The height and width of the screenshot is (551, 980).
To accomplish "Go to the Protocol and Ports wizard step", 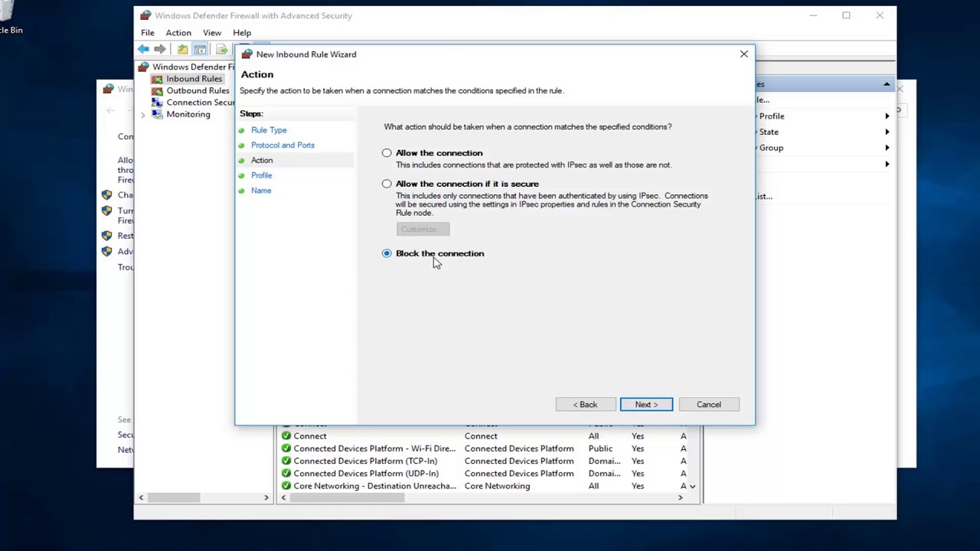I will [283, 145].
